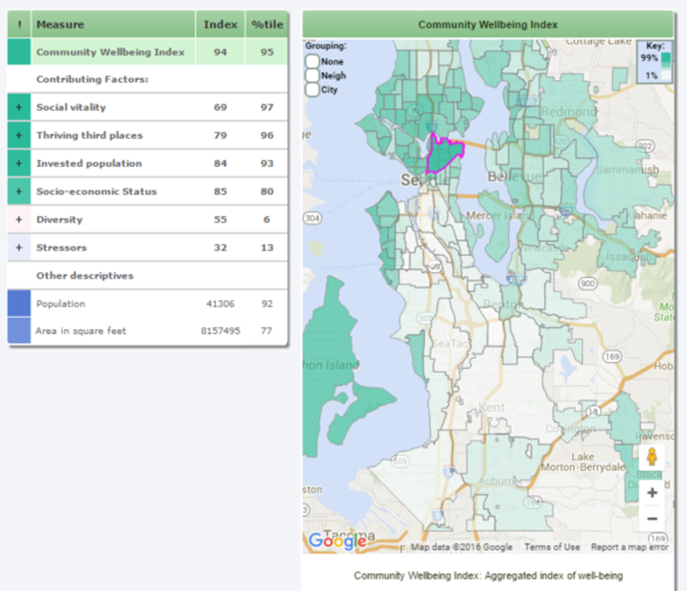Expand the Stressors plus sign
Screen dimensions: 687x591
pos(18,247)
